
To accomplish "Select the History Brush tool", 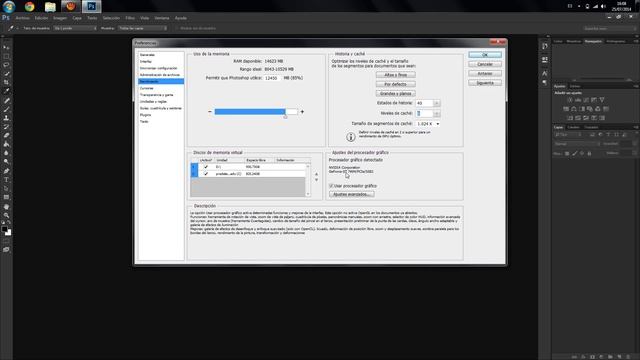I will coord(6,127).
